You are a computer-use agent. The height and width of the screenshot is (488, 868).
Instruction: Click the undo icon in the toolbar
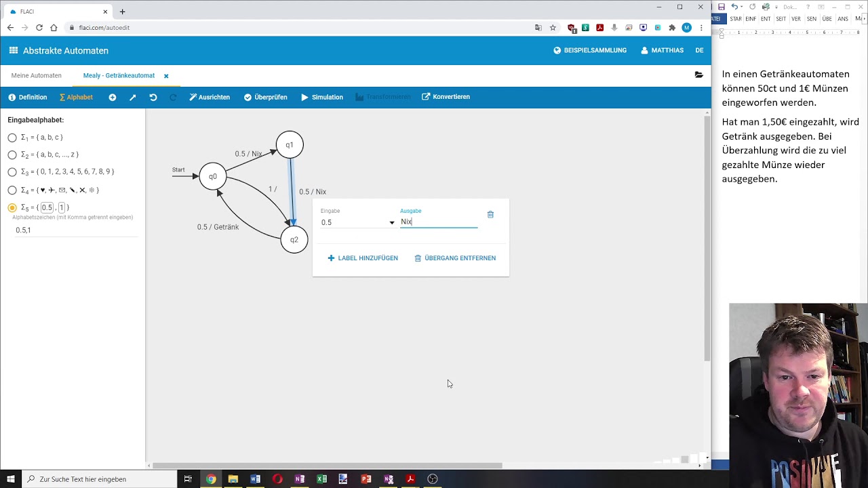pyautogui.click(x=153, y=98)
